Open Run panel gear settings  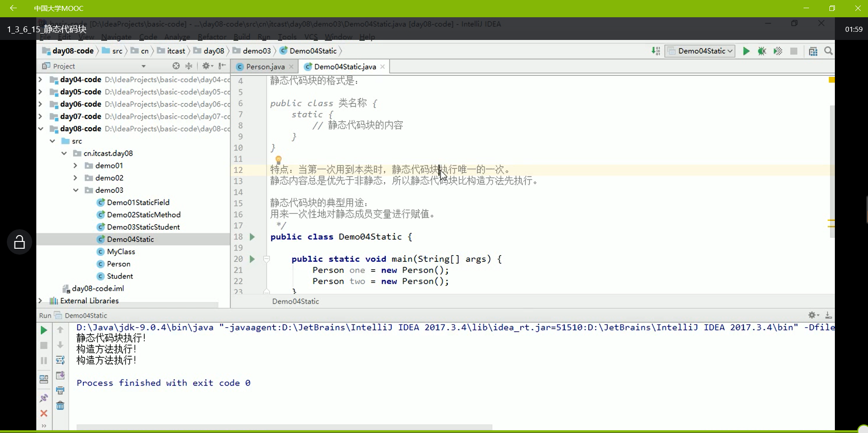[813, 315]
